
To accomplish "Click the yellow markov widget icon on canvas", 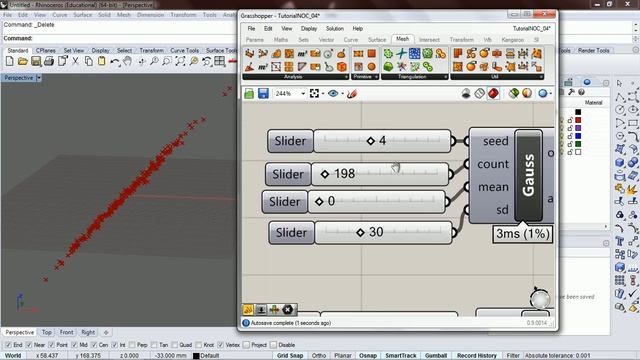I will 248,310.
